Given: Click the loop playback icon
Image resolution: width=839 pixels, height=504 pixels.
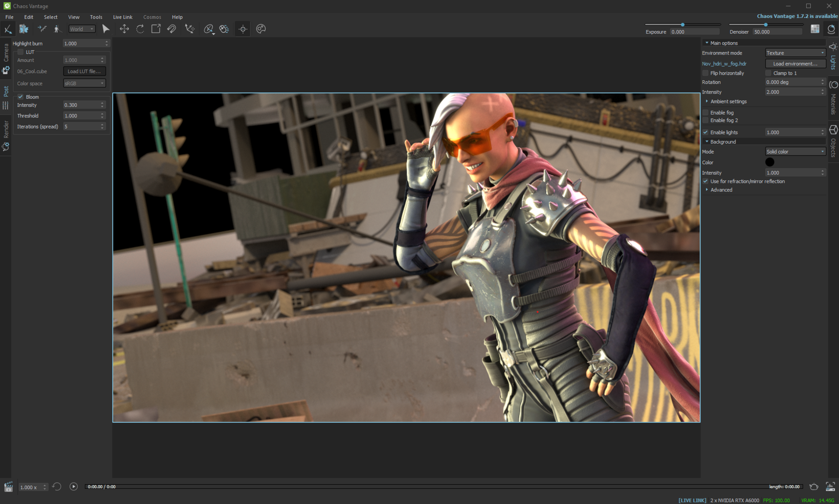Looking at the screenshot, I should click(x=57, y=486).
